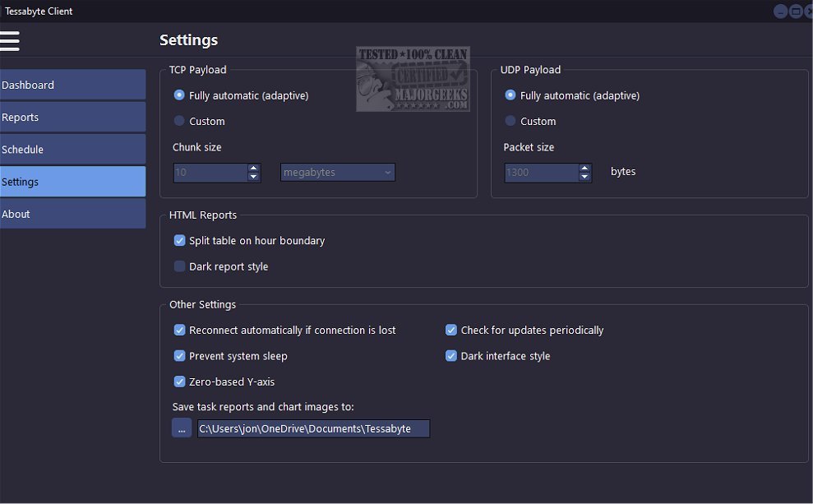
Task: Select Custom under UDP Payload
Action: tap(509, 121)
